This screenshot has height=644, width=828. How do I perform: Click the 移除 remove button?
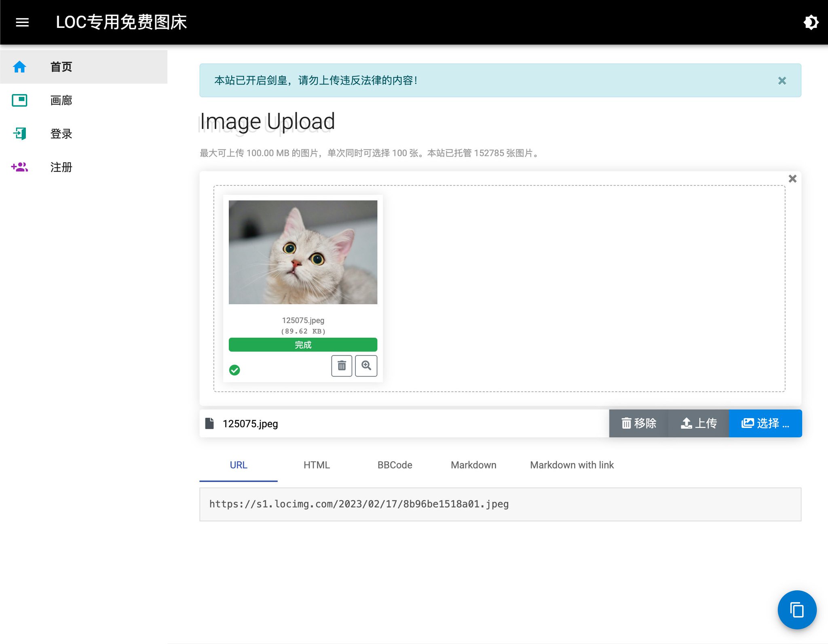[x=639, y=423]
